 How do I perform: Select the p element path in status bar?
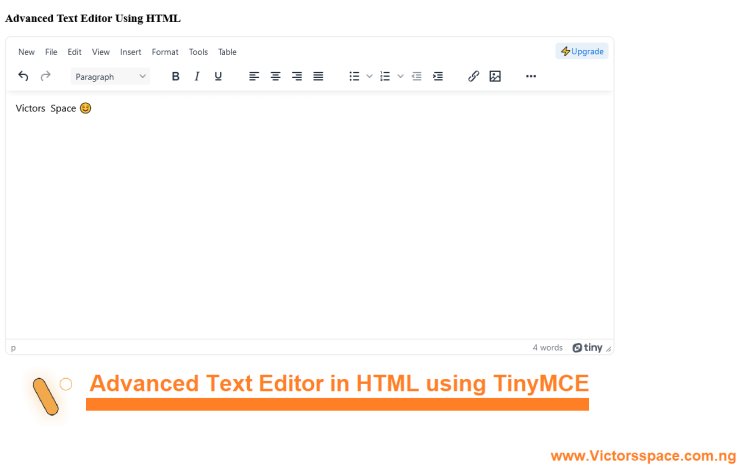point(13,348)
